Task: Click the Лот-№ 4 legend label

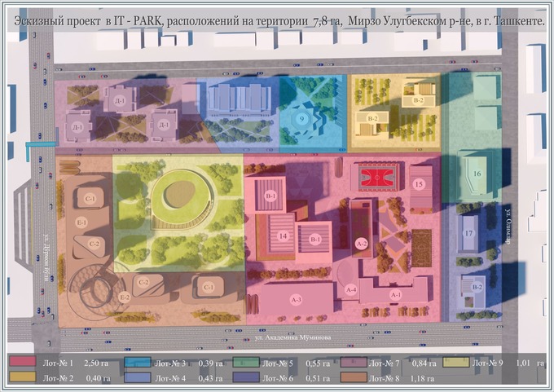Action: (169, 377)
